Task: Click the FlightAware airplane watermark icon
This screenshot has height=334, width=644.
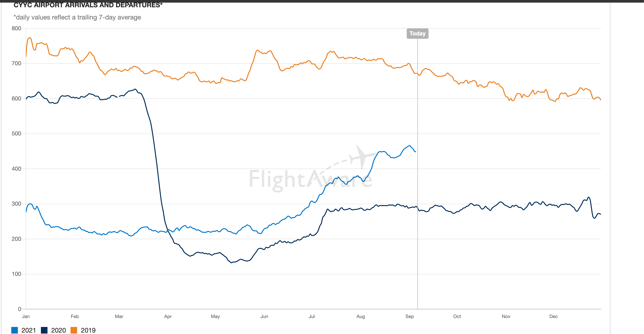Action: (363, 157)
